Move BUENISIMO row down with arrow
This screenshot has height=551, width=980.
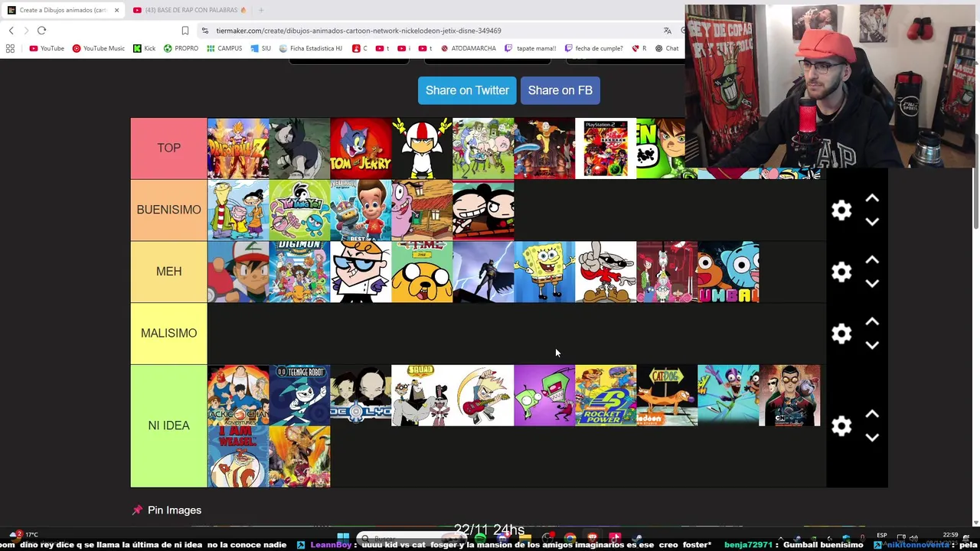(x=872, y=222)
